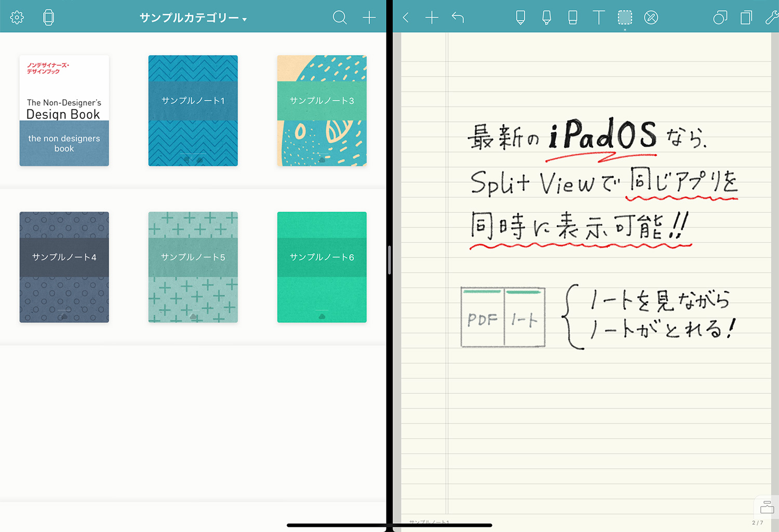
Task: Select the Text tool
Action: coord(598,18)
